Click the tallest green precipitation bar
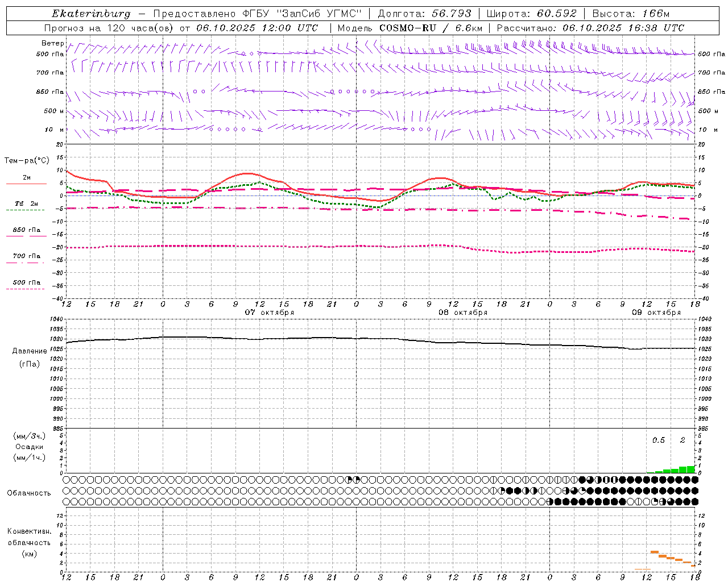 pyautogui.click(x=691, y=469)
